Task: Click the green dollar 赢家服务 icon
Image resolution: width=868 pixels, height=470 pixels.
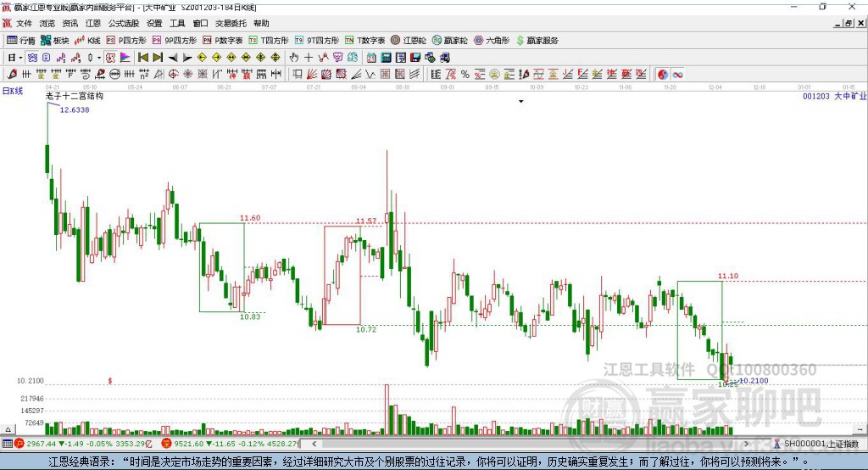Action: tap(537, 41)
